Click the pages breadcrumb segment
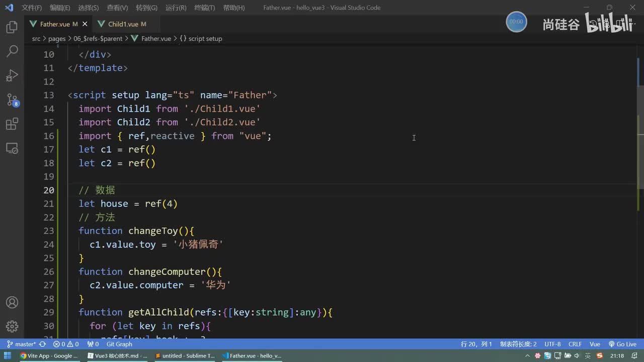 57,39
